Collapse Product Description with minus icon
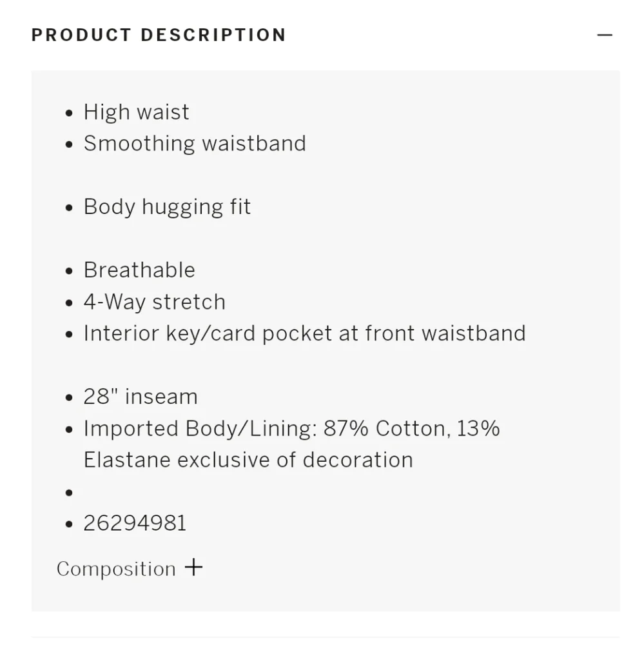The image size is (644, 645). coord(605,35)
